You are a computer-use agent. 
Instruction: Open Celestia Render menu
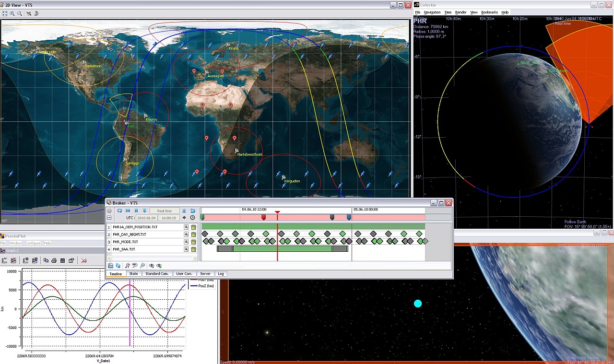461,12
